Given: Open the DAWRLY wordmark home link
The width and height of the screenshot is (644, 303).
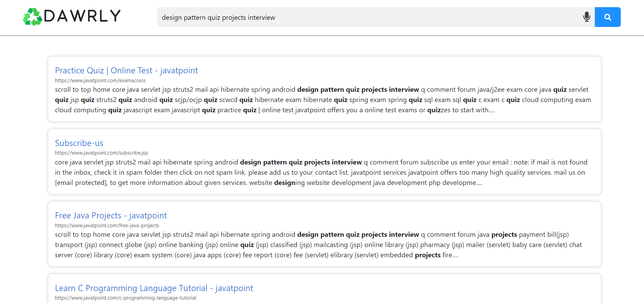Looking at the screenshot, I should [82, 16].
